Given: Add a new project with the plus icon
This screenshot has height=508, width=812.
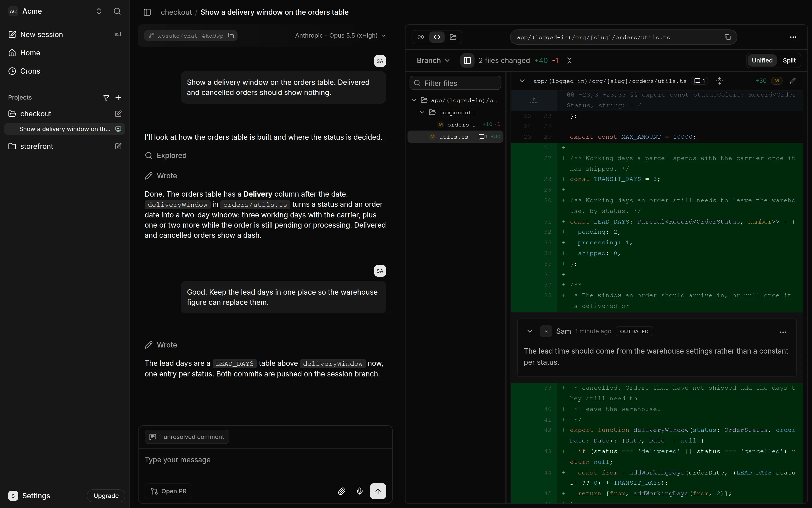Looking at the screenshot, I should tap(118, 98).
